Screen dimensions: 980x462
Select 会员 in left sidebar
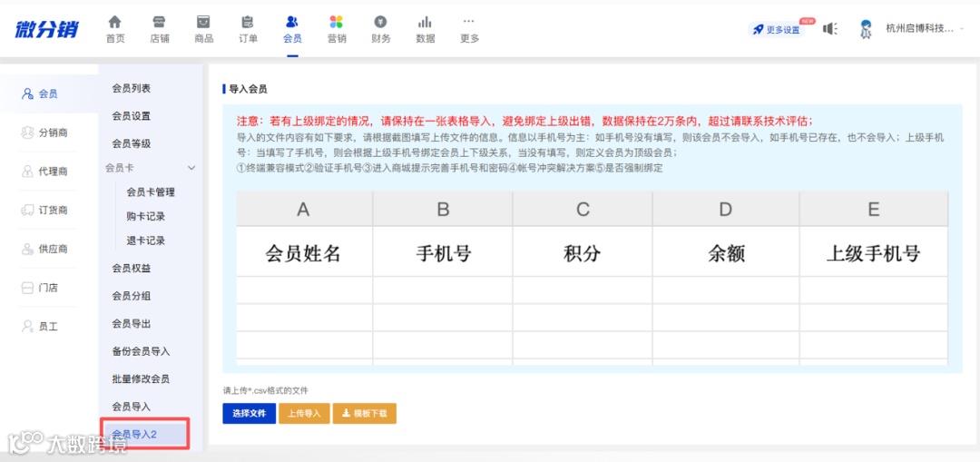48,93
